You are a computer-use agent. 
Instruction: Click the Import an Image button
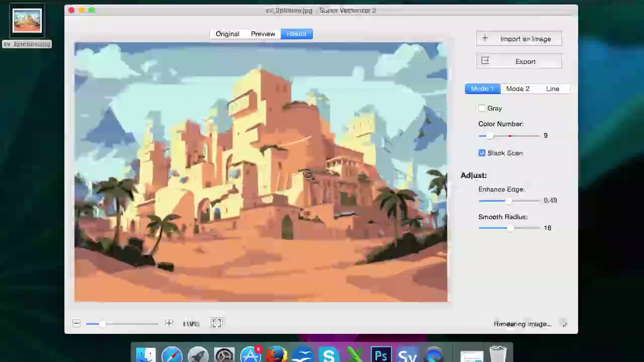coord(519,39)
